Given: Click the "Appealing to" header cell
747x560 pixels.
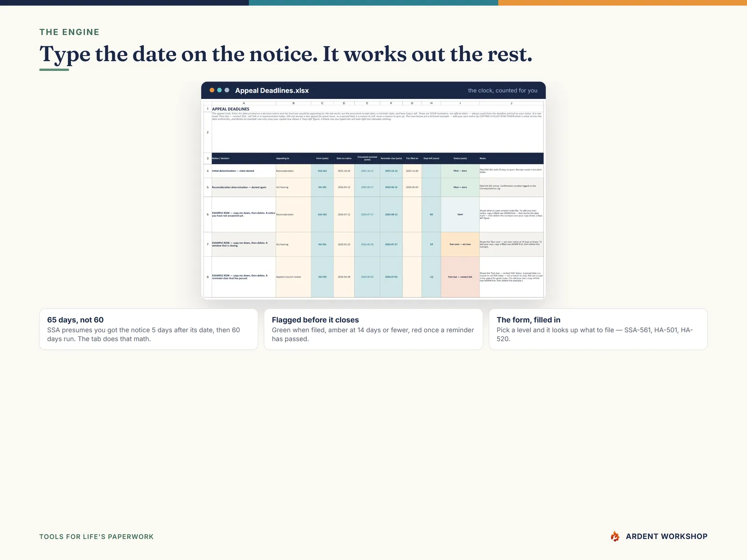Looking at the screenshot, I should [x=293, y=158].
